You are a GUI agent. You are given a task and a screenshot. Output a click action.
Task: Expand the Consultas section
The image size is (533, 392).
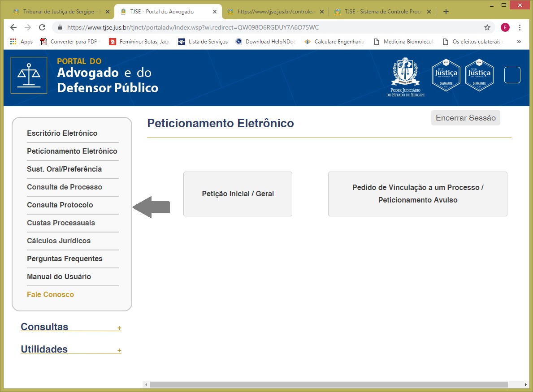pos(119,328)
